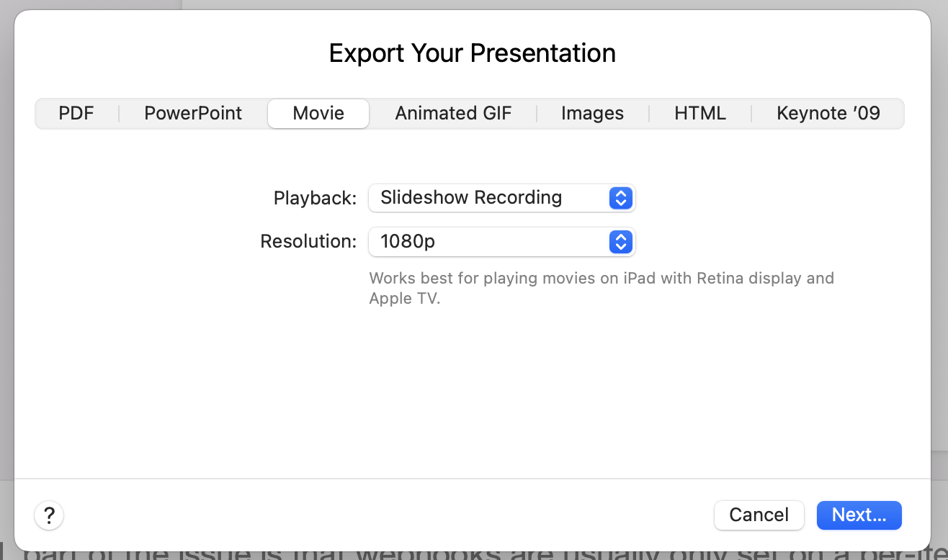Select the Movie export tab
This screenshot has width=948, height=560.
point(318,113)
